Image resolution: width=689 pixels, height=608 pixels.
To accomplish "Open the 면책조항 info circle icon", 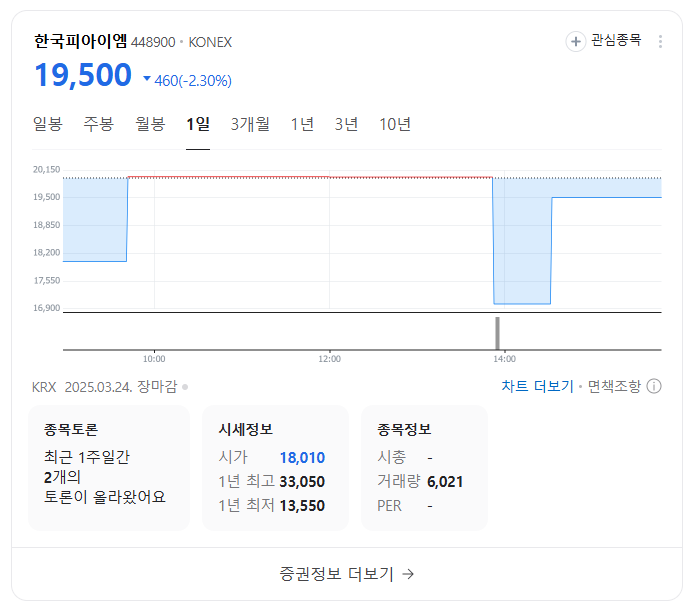I will click(654, 387).
